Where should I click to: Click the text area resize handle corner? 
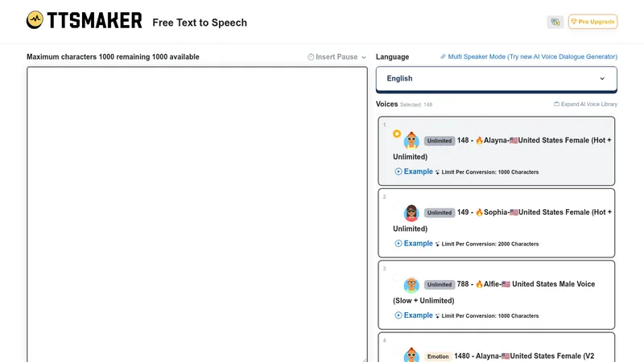(365, 360)
